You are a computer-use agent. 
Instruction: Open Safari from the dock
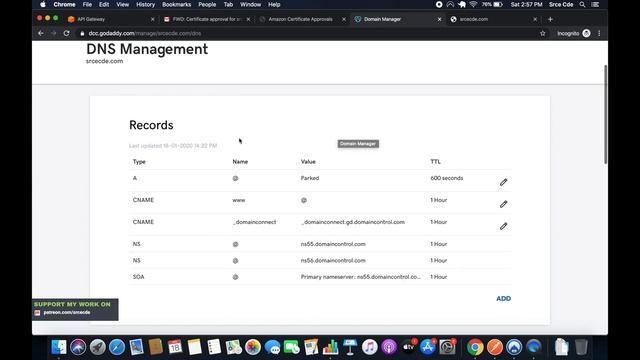pyautogui.click(x=117, y=347)
